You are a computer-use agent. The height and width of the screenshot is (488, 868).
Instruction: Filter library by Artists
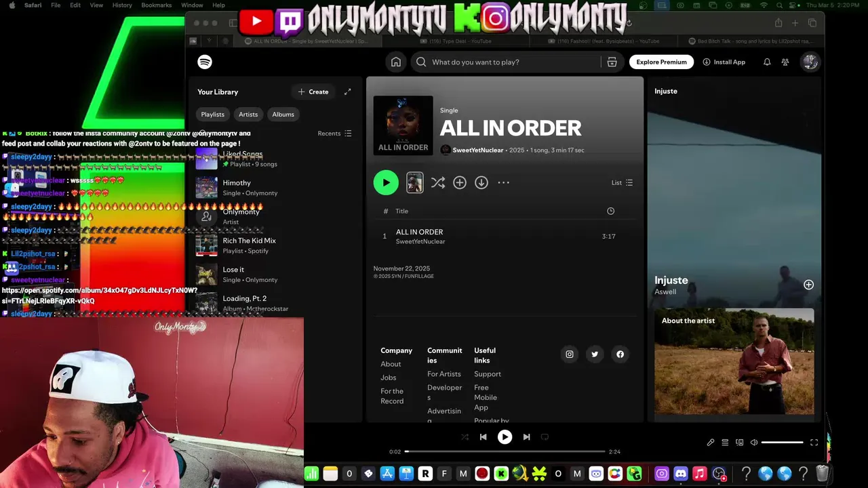click(248, 115)
